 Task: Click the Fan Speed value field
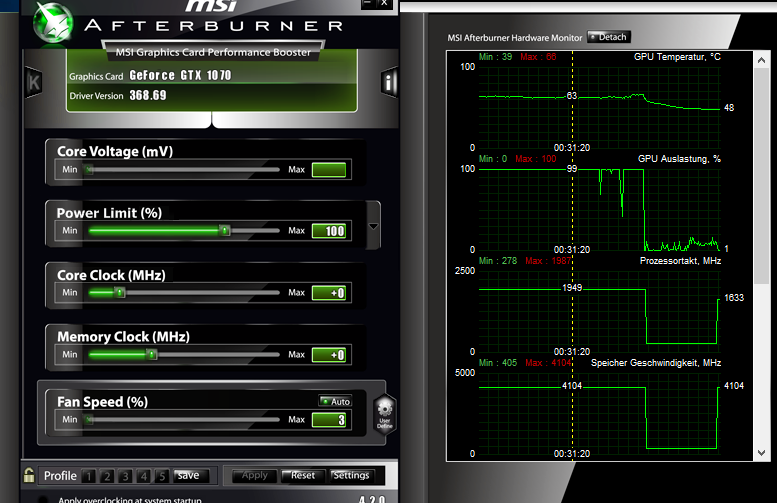pyautogui.click(x=329, y=420)
